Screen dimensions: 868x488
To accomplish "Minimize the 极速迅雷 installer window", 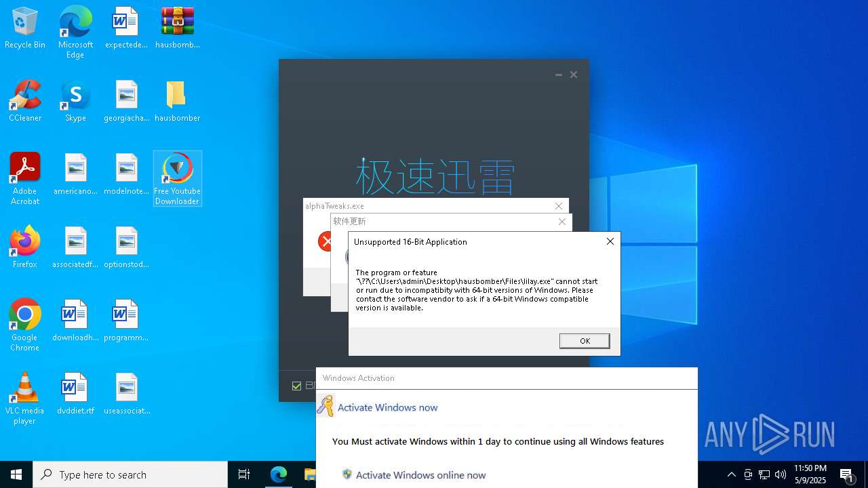I will [558, 75].
